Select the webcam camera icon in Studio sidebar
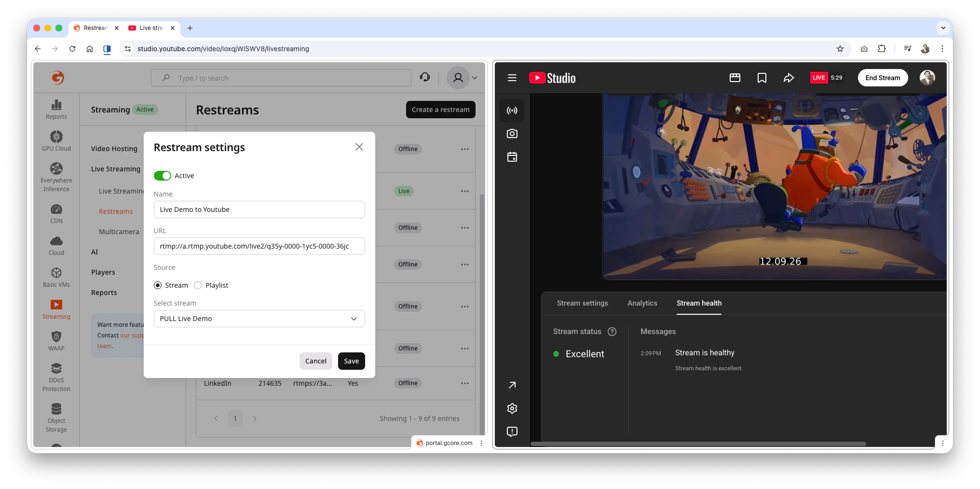The width and height of the screenshot is (980, 489). (512, 134)
